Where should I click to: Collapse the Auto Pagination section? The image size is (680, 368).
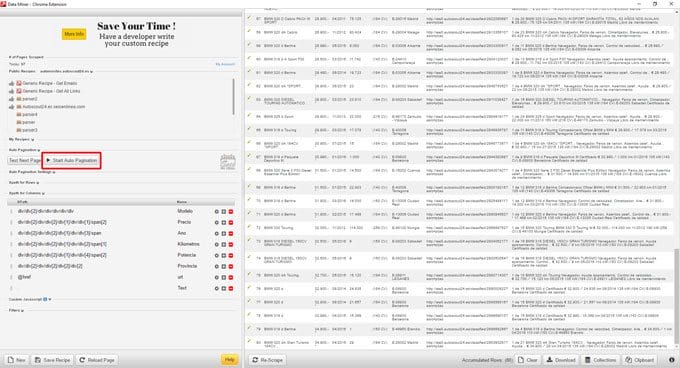point(24,150)
